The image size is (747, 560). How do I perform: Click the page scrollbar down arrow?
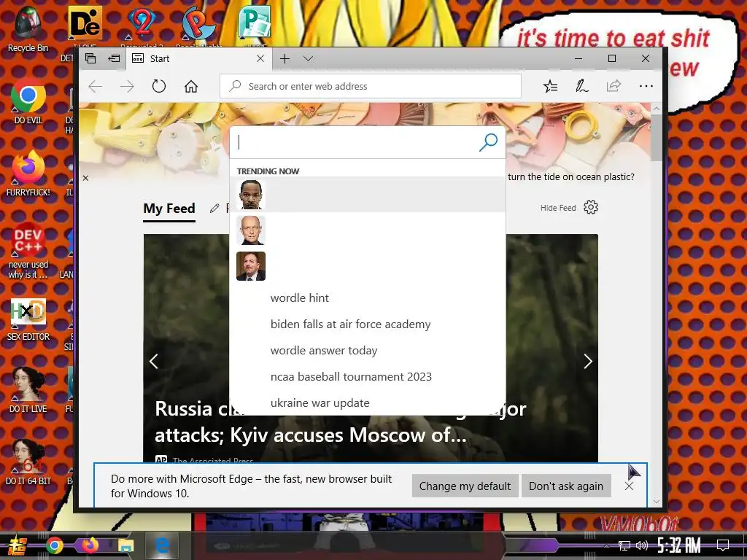coord(657,502)
